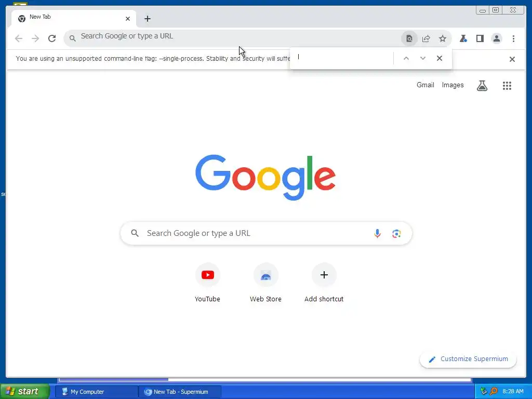This screenshot has width=532, height=399.
Task: Open the Google apps grid
Action: [507, 86]
